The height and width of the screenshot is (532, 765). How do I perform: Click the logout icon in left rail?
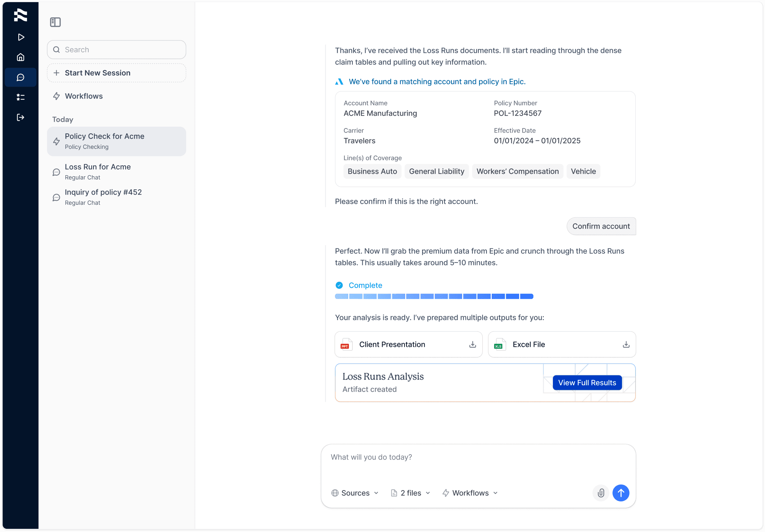pyautogui.click(x=21, y=117)
